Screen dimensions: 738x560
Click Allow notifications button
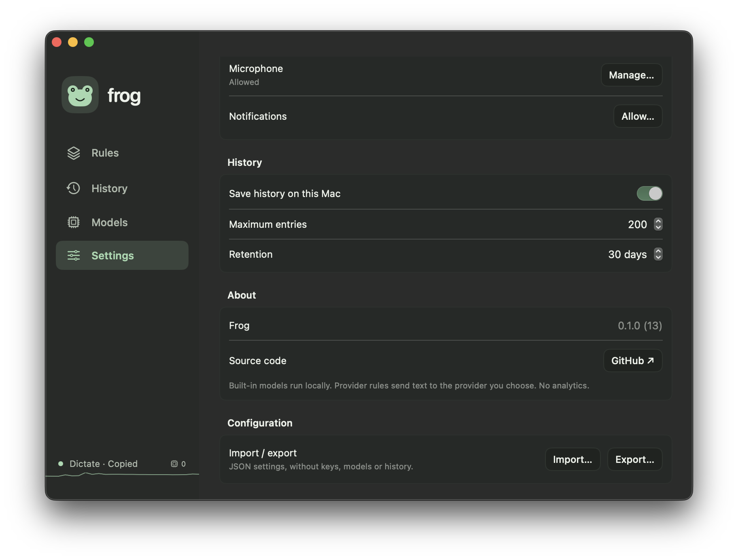pos(638,116)
